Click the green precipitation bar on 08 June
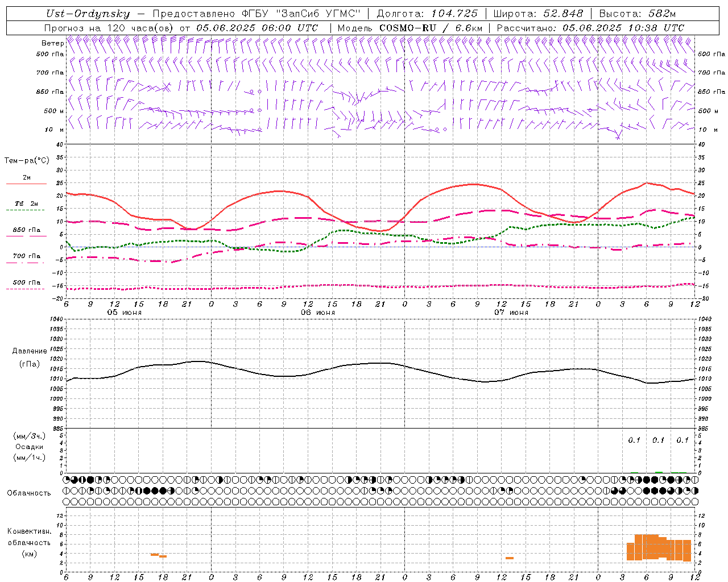 [x=659, y=472]
